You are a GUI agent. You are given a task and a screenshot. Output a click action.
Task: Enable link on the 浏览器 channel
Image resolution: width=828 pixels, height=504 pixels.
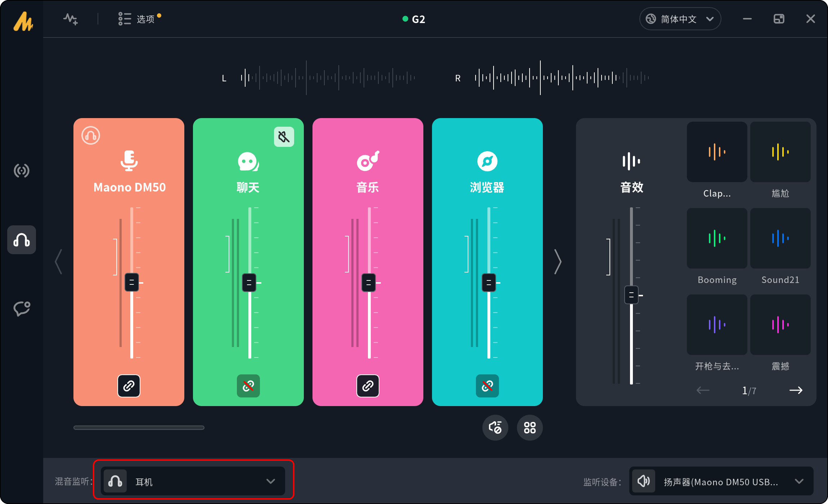(487, 386)
